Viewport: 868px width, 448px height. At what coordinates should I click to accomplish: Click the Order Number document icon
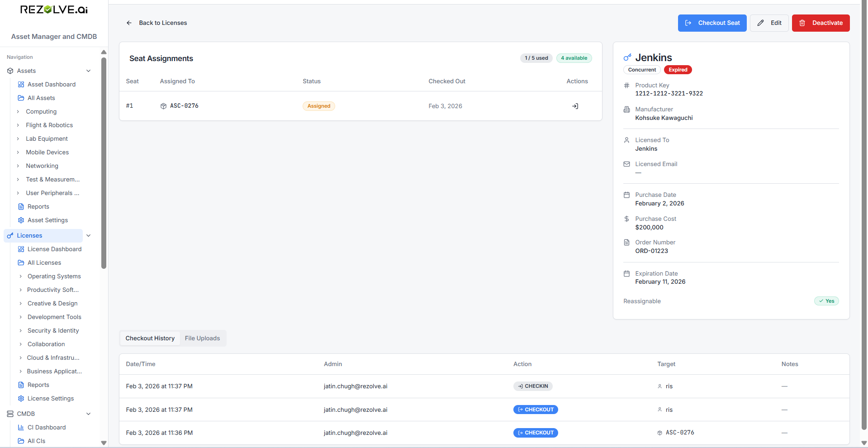[x=626, y=243]
